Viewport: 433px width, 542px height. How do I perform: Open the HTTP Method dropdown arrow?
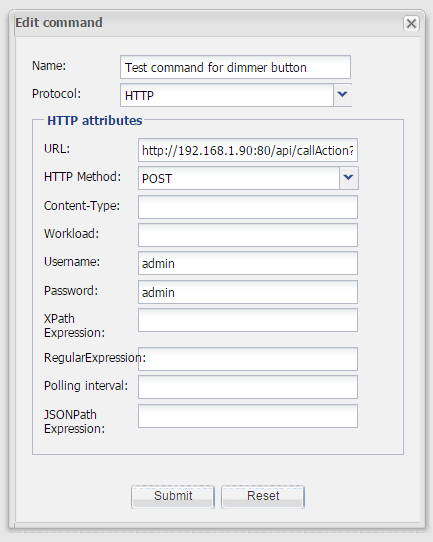349,178
